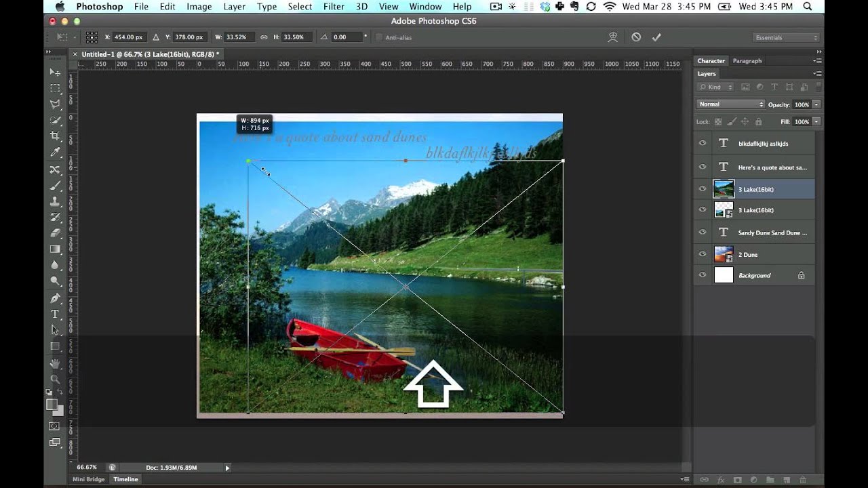
Task: Toggle the maintain aspect ratio link
Action: (x=264, y=37)
